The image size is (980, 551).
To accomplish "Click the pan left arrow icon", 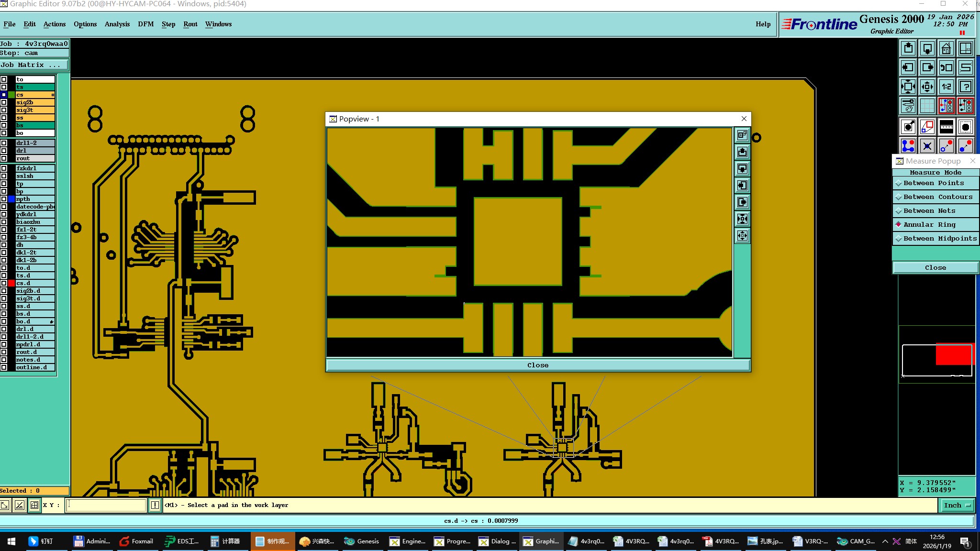I will coord(908,68).
